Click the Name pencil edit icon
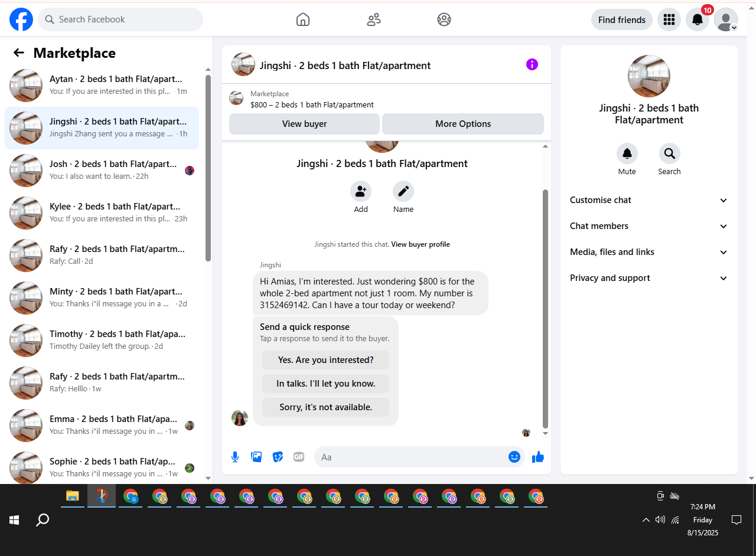 point(403,191)
